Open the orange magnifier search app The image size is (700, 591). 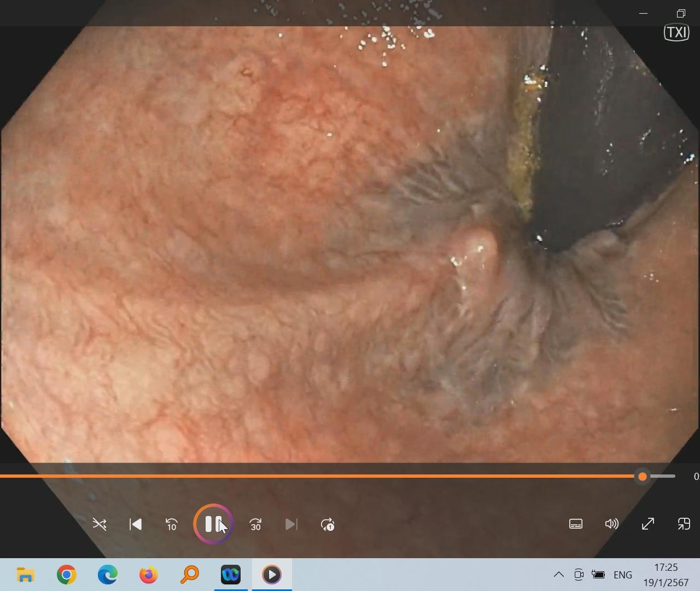(x=190, y=575)
